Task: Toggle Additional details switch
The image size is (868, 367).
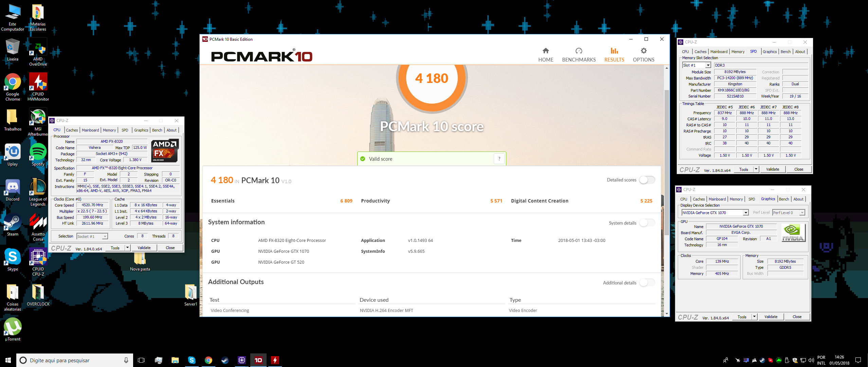Action: [647, 283]
